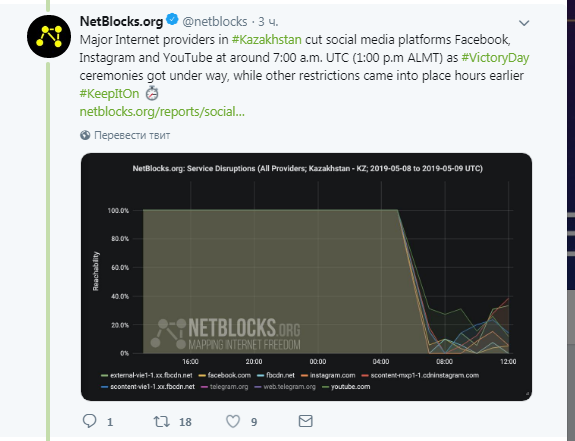Image resolution: width=575 pixels, height=441 pixels.
Task: Click the globe icon beside translate
Action: coord(85,135)
